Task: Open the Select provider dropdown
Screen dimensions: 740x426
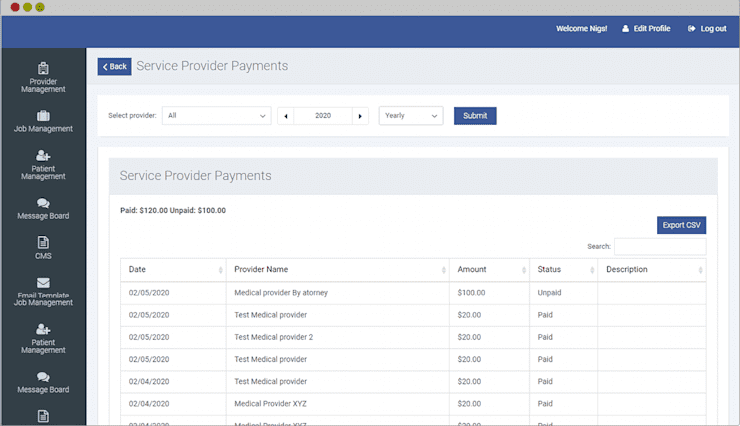Action: 217,116
